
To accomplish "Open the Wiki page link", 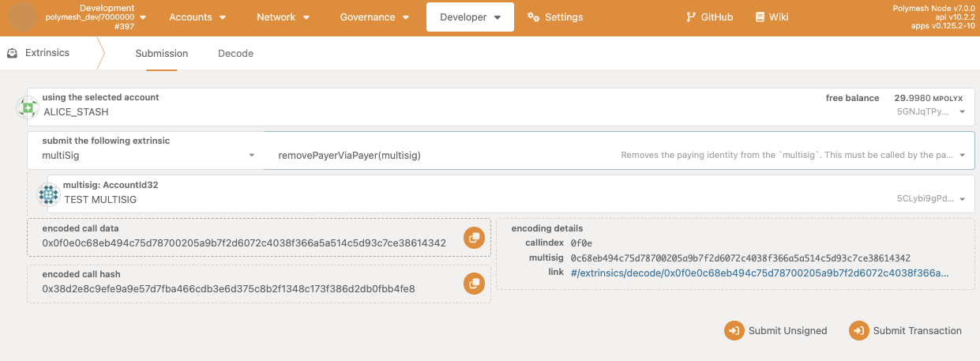I will point(772,17).
